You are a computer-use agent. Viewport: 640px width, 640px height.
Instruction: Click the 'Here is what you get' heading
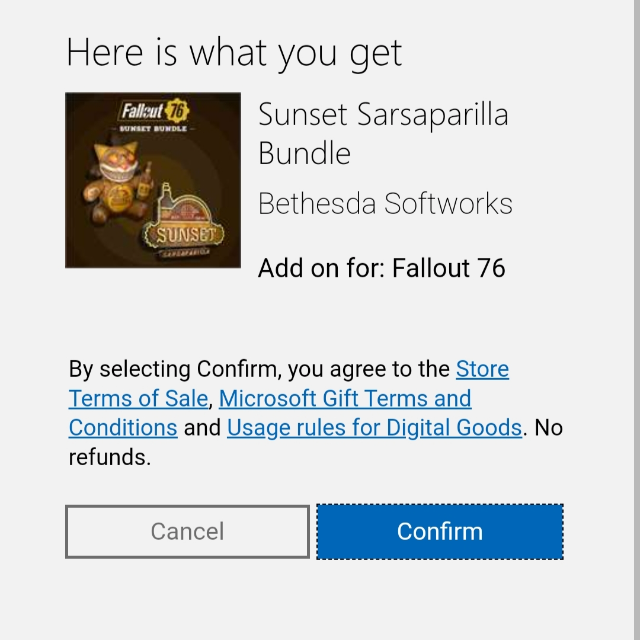coord(234,52)
